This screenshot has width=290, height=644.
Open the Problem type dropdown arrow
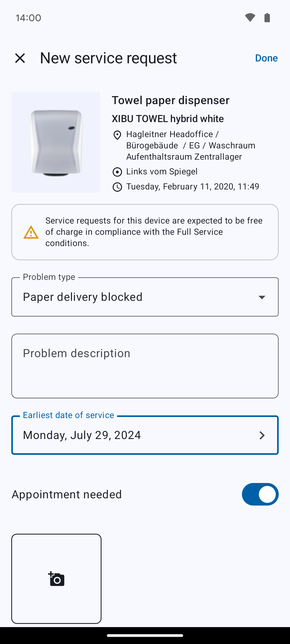(x=262, y=297)
